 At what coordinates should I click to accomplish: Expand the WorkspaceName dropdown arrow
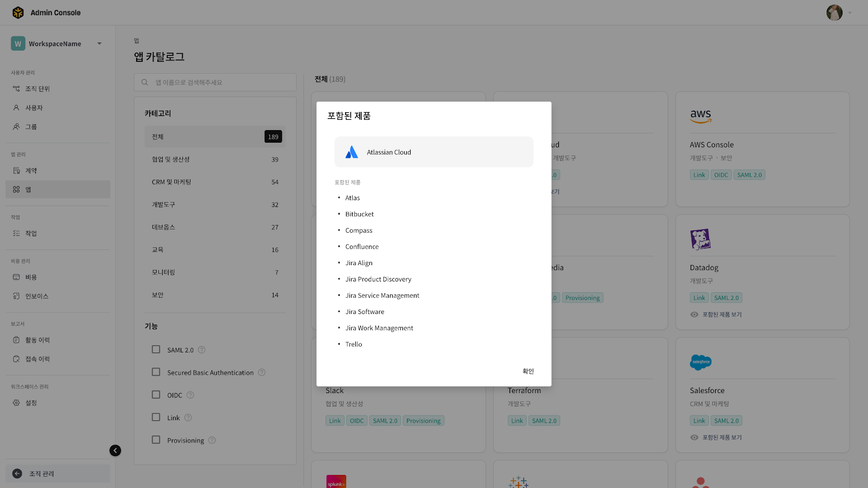[99, 43]
